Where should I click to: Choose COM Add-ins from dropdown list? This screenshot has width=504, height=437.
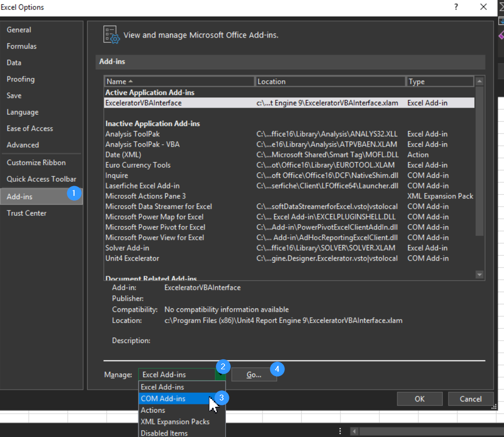coord(182,399)
